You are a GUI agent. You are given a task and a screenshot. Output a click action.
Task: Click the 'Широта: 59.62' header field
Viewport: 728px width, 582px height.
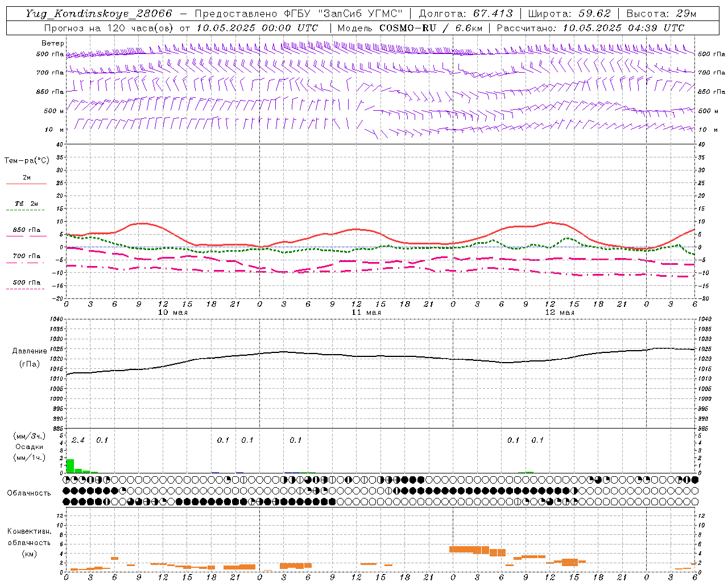pos(569,14)
